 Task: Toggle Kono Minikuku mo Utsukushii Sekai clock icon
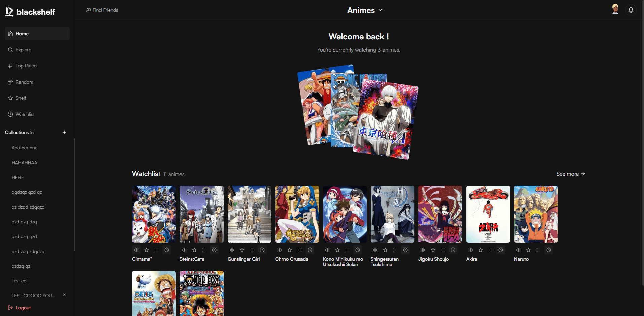pyautogui.click(x=358, y=250)
